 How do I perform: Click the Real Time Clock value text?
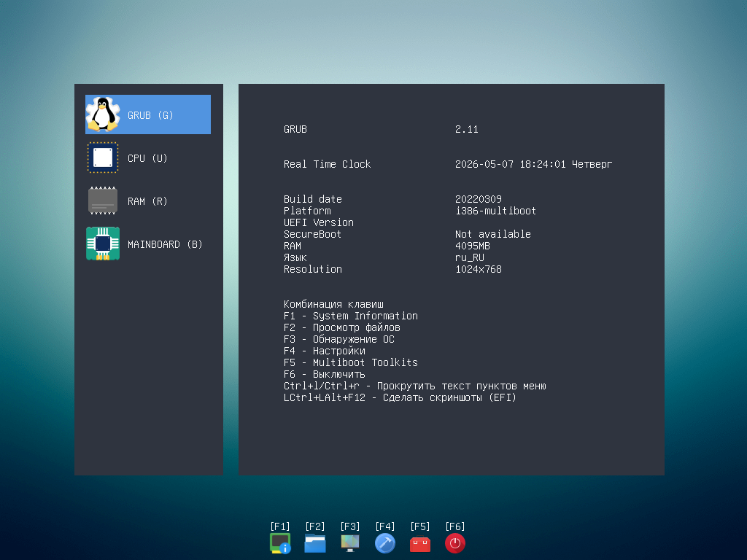pos(533,164)
